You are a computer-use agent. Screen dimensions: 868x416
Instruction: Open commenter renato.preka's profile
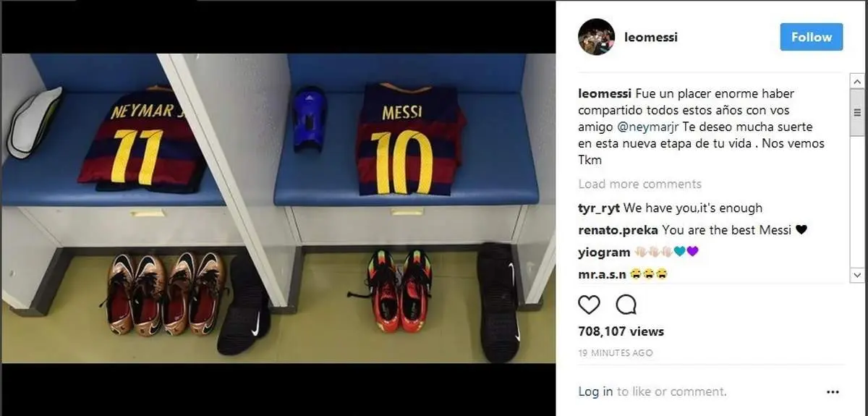pos(618,230)
